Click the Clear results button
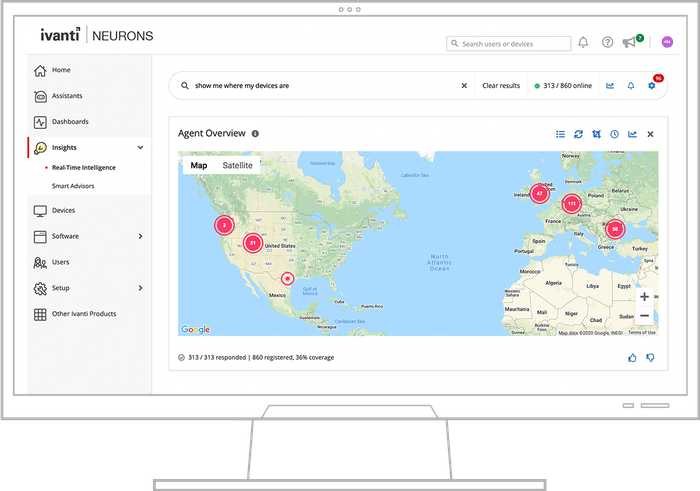 click(x=501, y=86)
